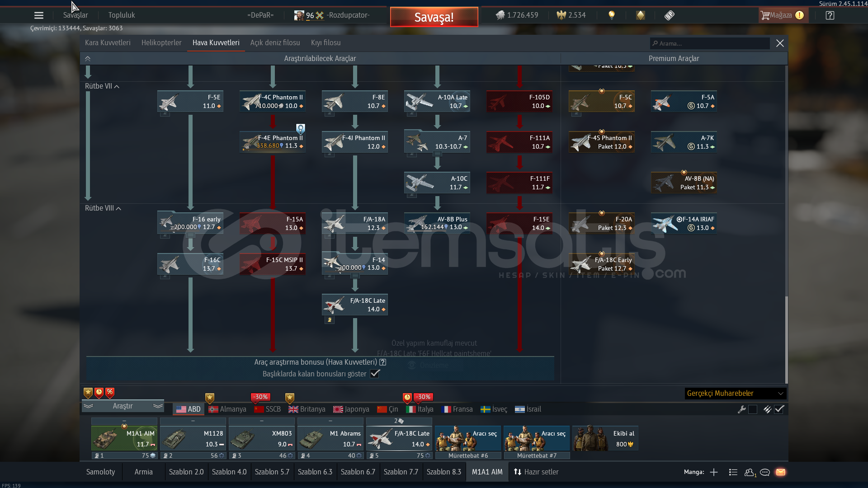Image resolution: width=868 pixels, height=488 pixels.
Task: Click the ammo auto-refill bullets icon
Action: 767,409
